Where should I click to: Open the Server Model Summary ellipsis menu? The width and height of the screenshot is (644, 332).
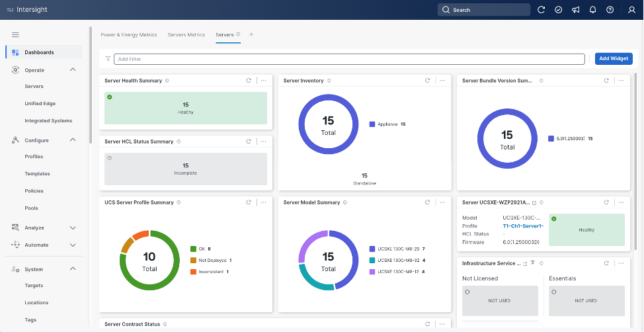coord(442,202)
